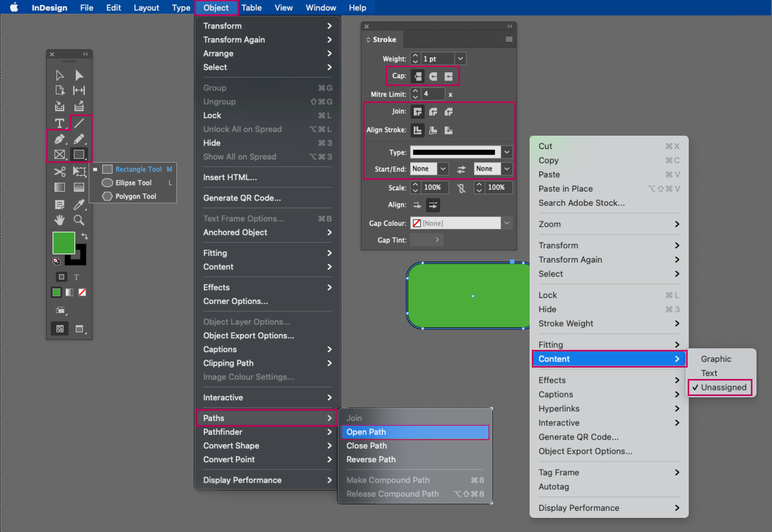The width and height of the screenshot is (772, 532).
Task: Select Ellipse Tool from flyout
Action: (133, 183)
